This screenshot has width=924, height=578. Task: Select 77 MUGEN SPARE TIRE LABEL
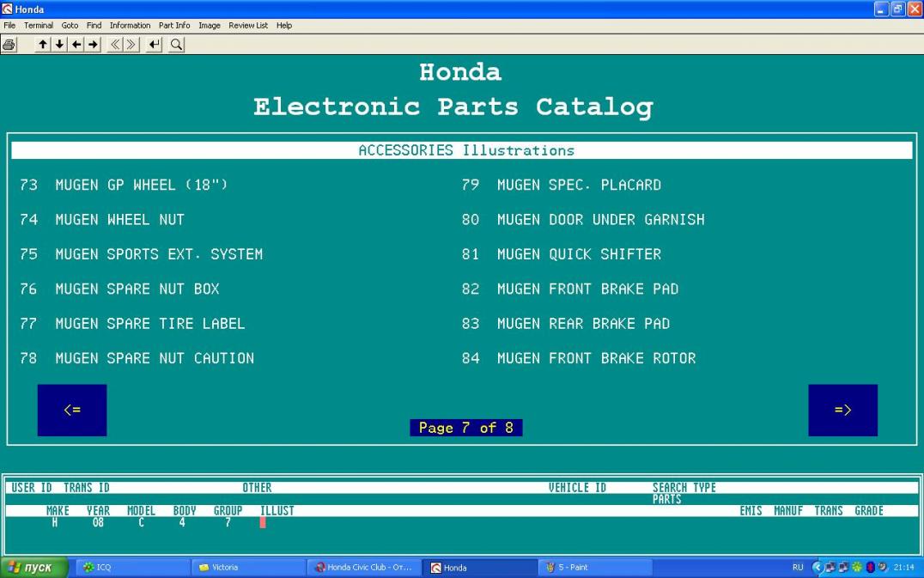point(132,324)
